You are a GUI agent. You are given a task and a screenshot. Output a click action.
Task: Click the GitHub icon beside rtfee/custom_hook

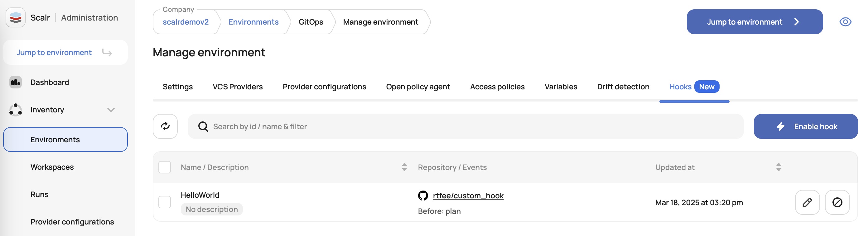click(423, 196)
